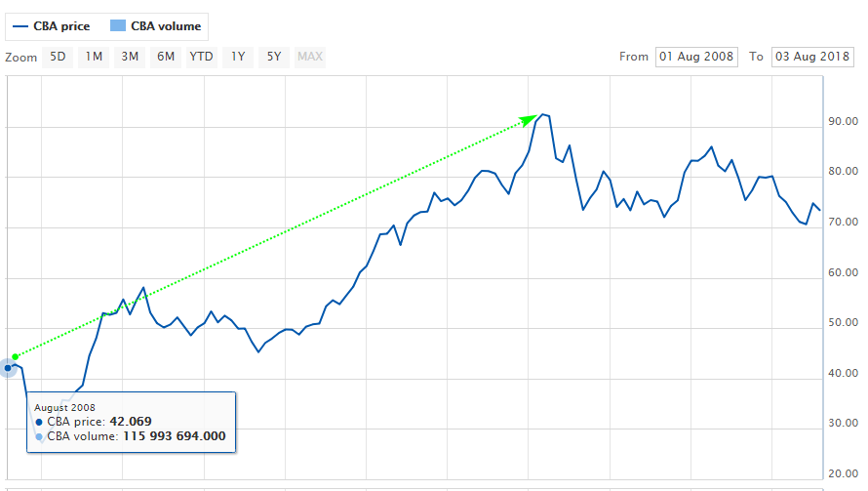
Task: Switch zoom to 3M
Action: coord(130,57)
